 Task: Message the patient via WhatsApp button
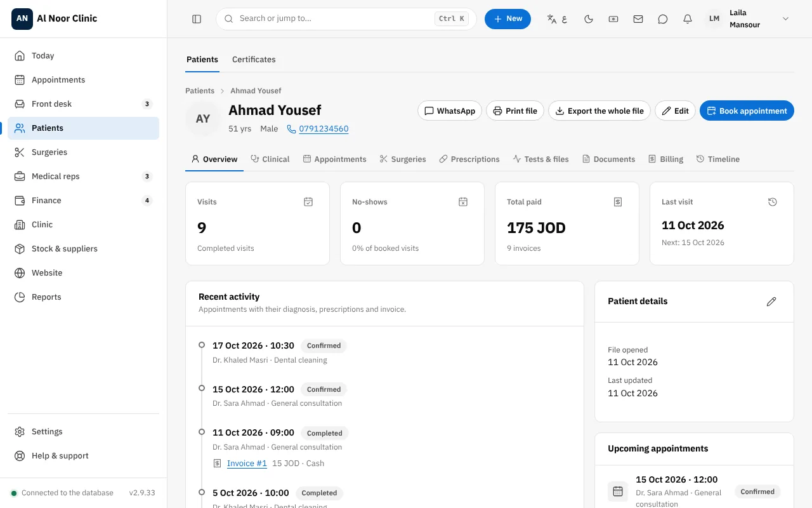(450, 111)
